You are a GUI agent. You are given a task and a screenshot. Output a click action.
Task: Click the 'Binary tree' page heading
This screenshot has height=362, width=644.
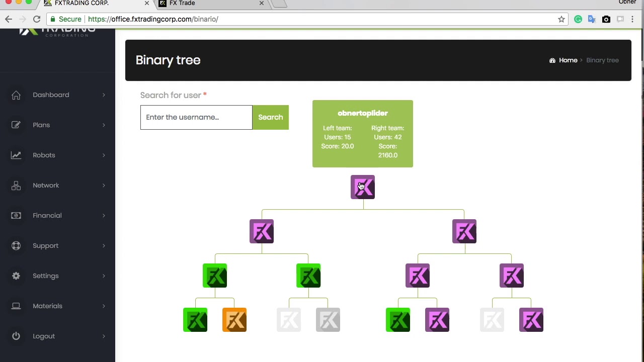tap(168, 60)
